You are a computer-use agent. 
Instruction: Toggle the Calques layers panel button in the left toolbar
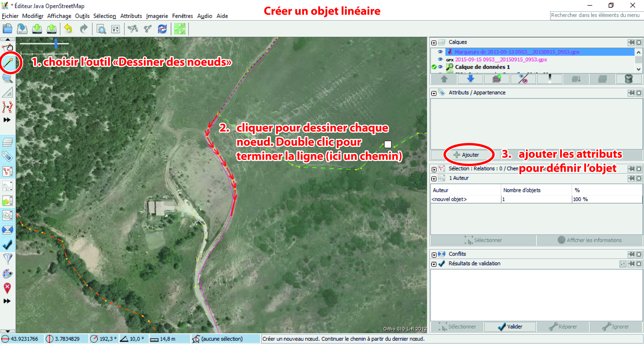(7, 142)
